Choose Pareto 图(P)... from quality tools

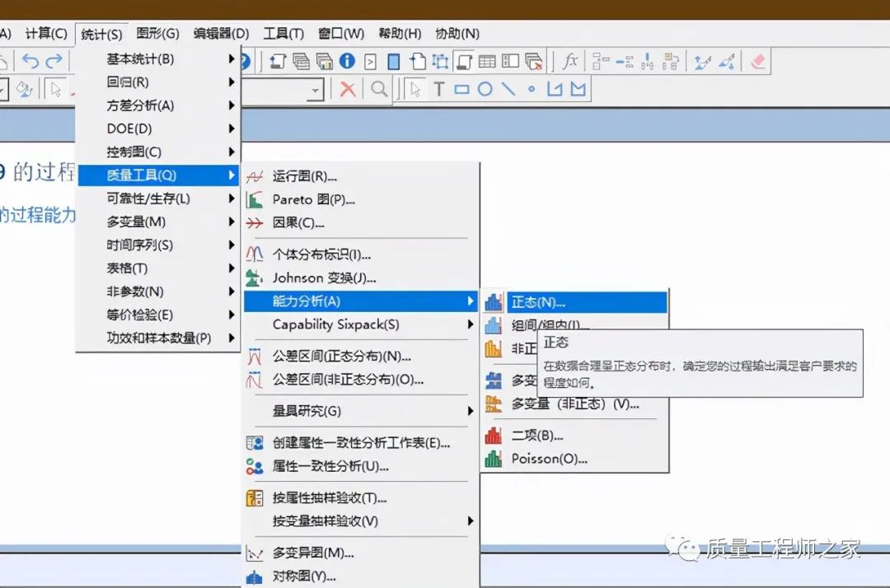point(313,199)
